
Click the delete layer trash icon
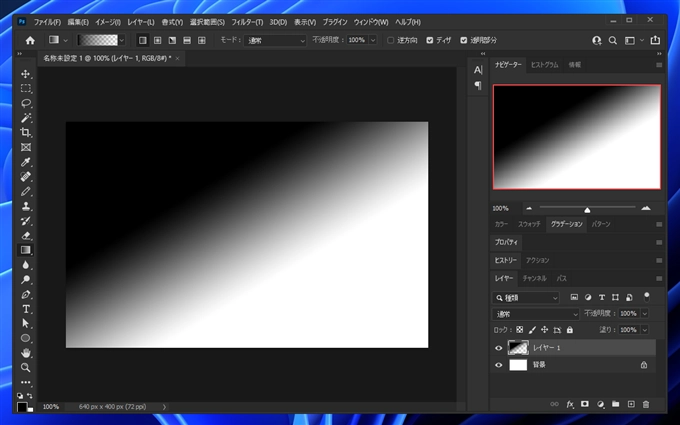point(646,404)
